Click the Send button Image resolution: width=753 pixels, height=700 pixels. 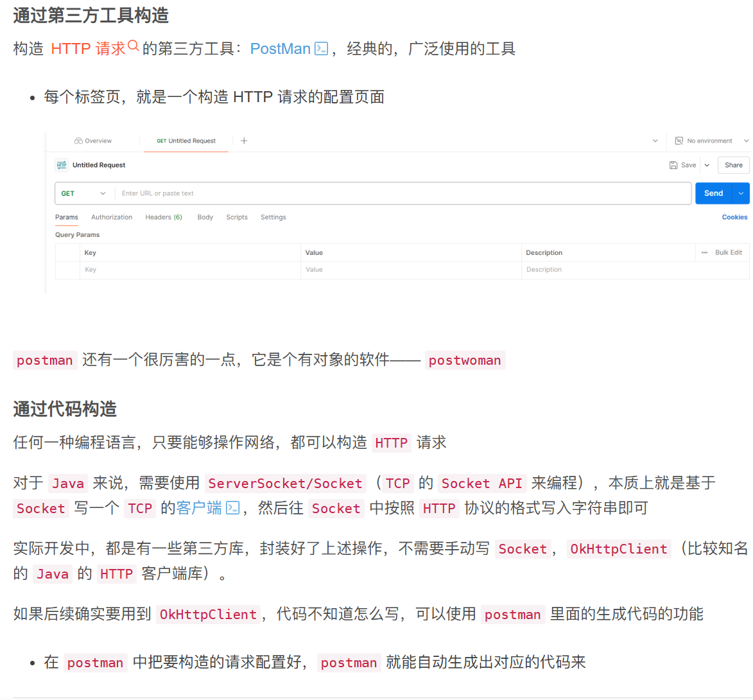[713, 193]
